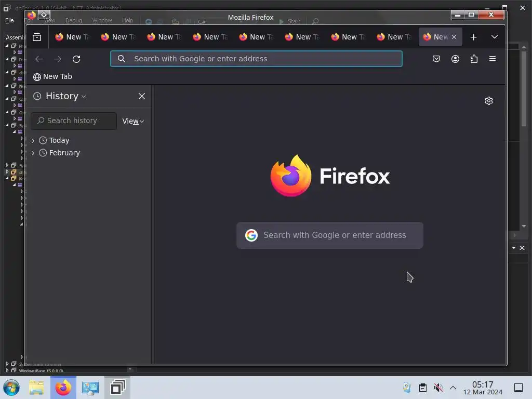Open the Firefox hamburger application menu
This screenshot has height=399, width=532.
493,59
